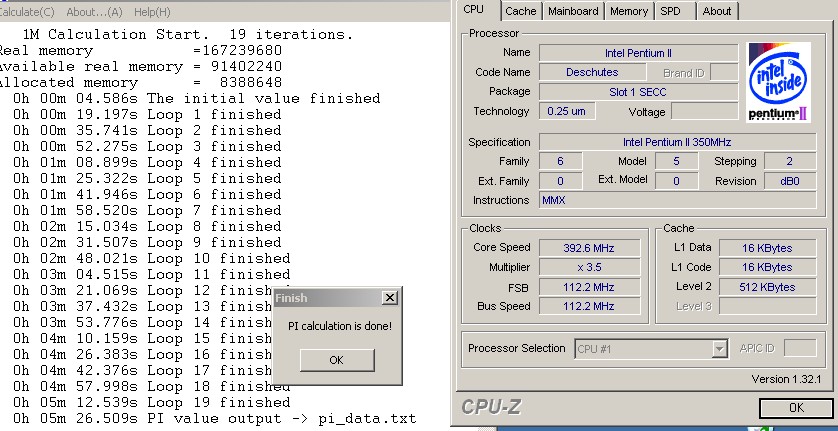The image size is (838, 431).
Task: Click the Model value 5
Action: coord(676,161)
